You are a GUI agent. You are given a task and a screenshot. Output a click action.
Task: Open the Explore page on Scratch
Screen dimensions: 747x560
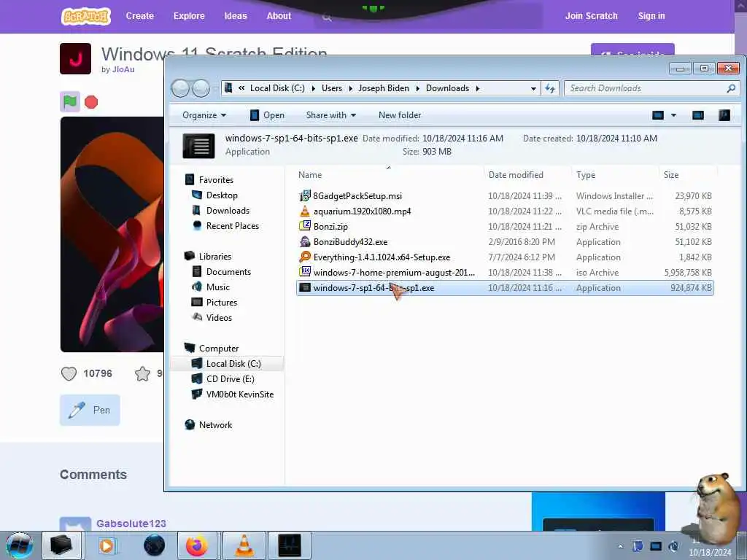189,16
